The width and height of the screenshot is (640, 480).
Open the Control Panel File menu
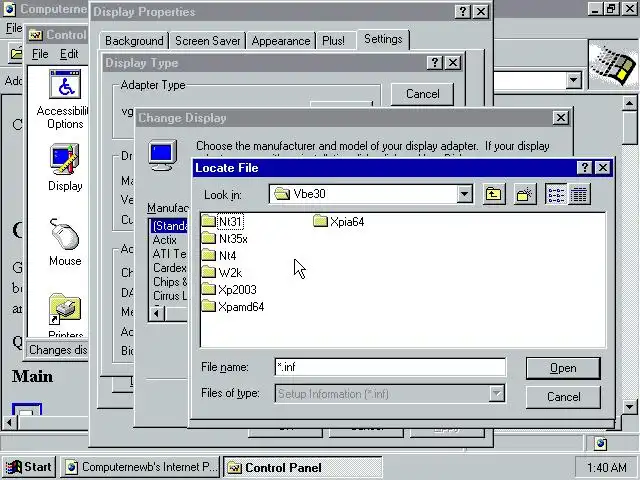pos(40,54)
